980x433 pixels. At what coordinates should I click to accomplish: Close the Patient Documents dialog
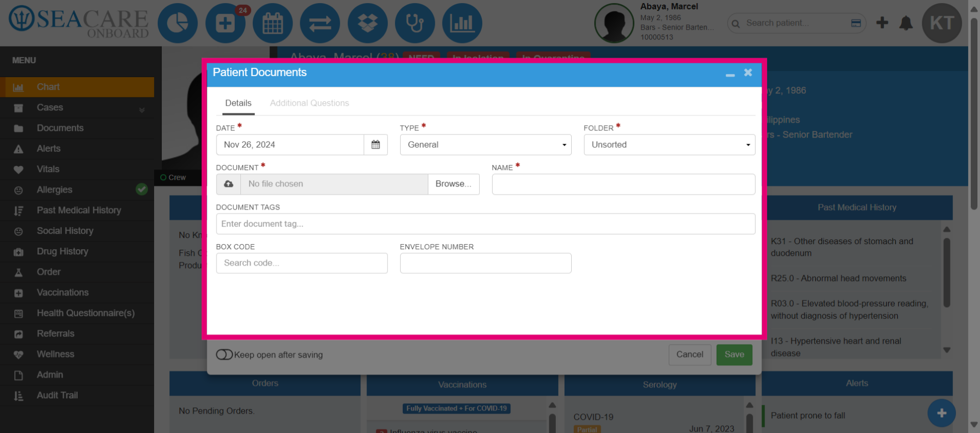tap(748, 73)
